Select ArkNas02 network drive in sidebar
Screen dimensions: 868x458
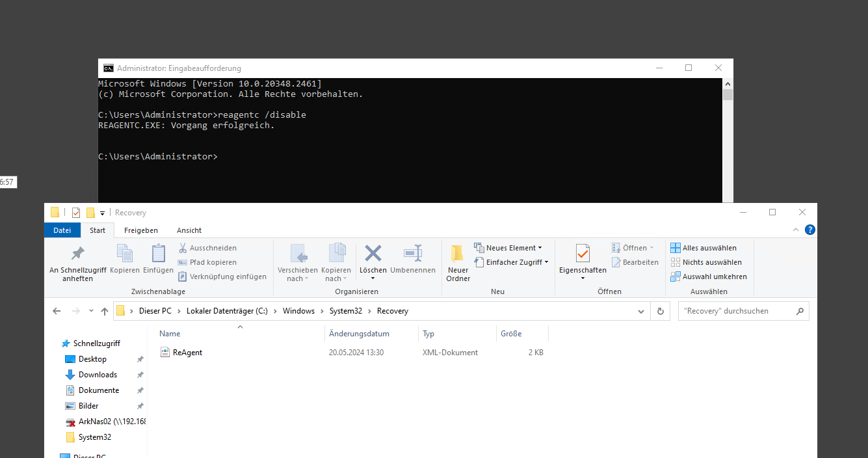[105, 422]
